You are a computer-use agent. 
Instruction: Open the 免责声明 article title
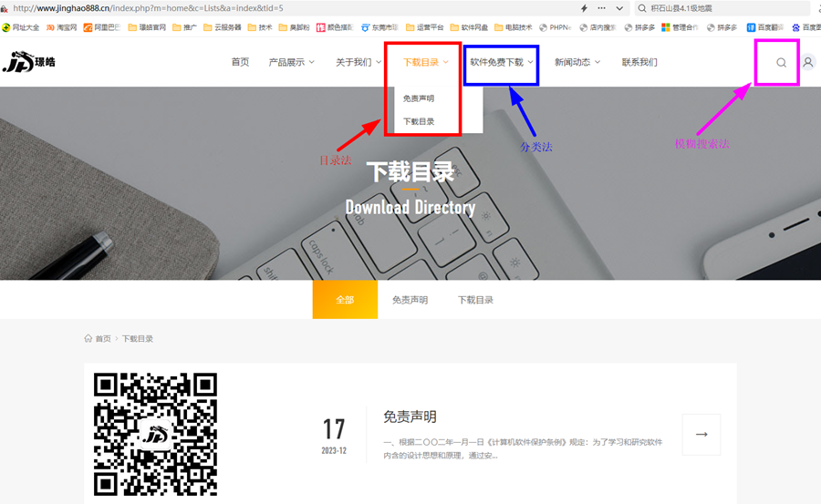click(x=410, y=417)
